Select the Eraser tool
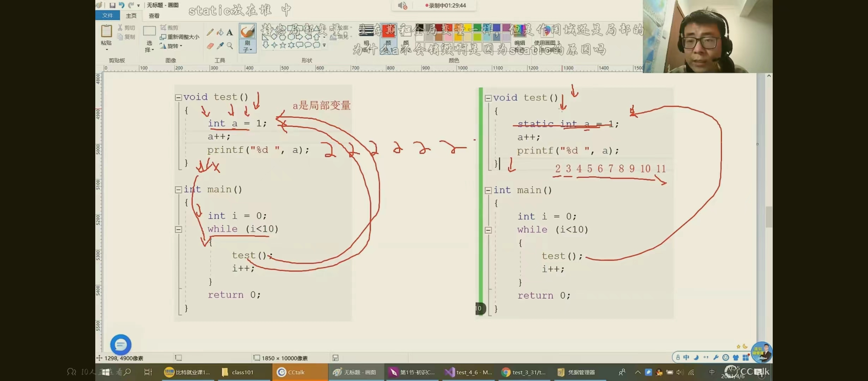This screenshot has width=868, height=381. tap(210, 46)
